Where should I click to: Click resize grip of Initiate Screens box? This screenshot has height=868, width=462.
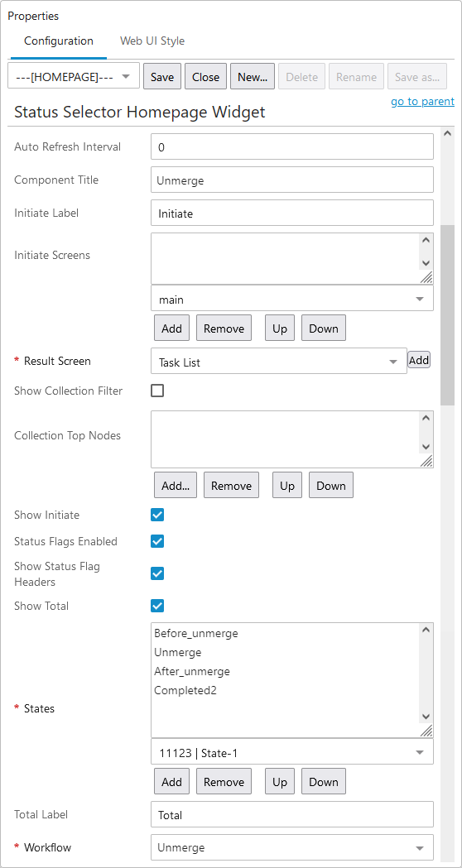426,278
